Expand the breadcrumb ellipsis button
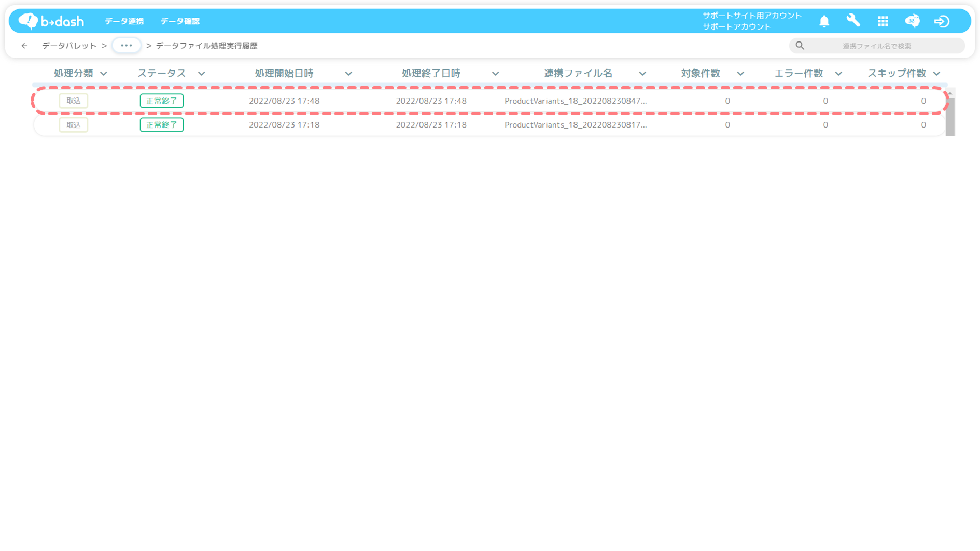The image size is (980, 551). point(126,46)
